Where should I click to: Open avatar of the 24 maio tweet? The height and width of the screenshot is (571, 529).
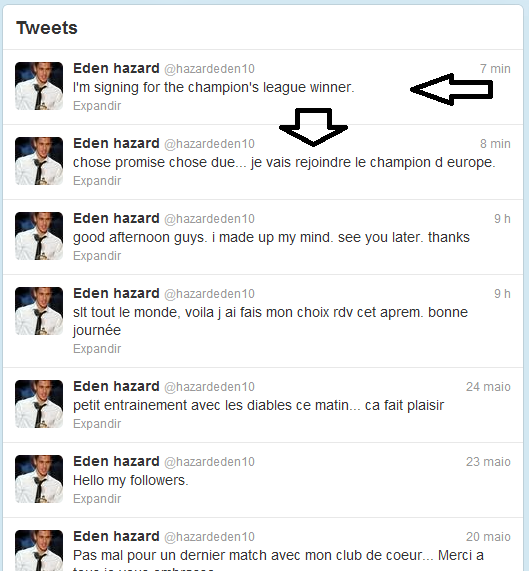click(x=39, y=404)
